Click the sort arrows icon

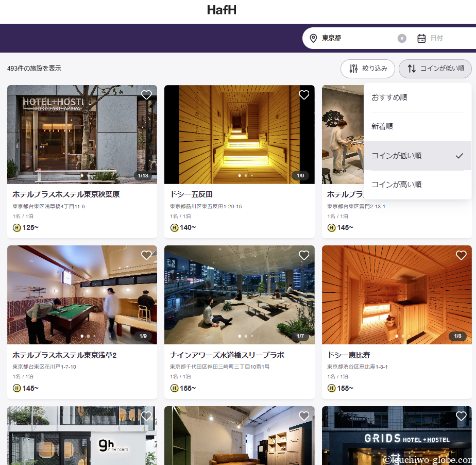pyautogui.click(x=412, y=69)
